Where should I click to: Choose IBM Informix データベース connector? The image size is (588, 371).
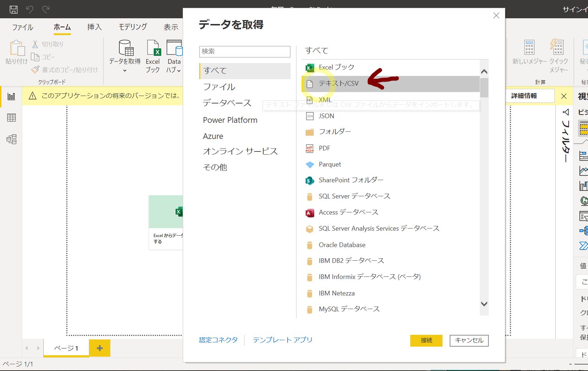coord(391,277)
